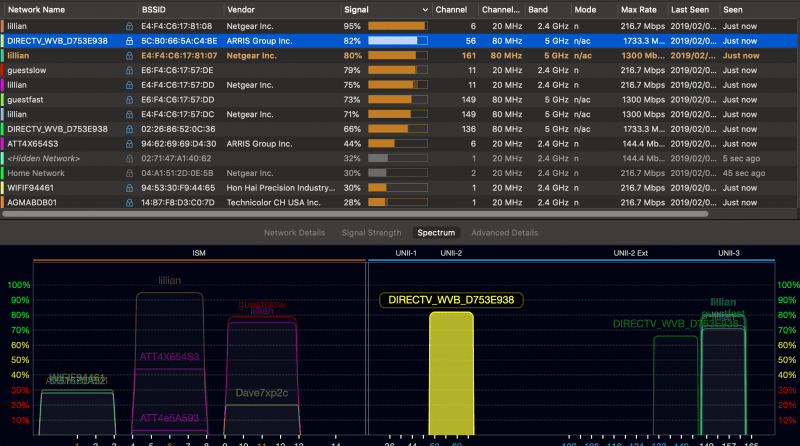Click the lock icon in ATT4X654S3 row

click(x=129, y=144)
